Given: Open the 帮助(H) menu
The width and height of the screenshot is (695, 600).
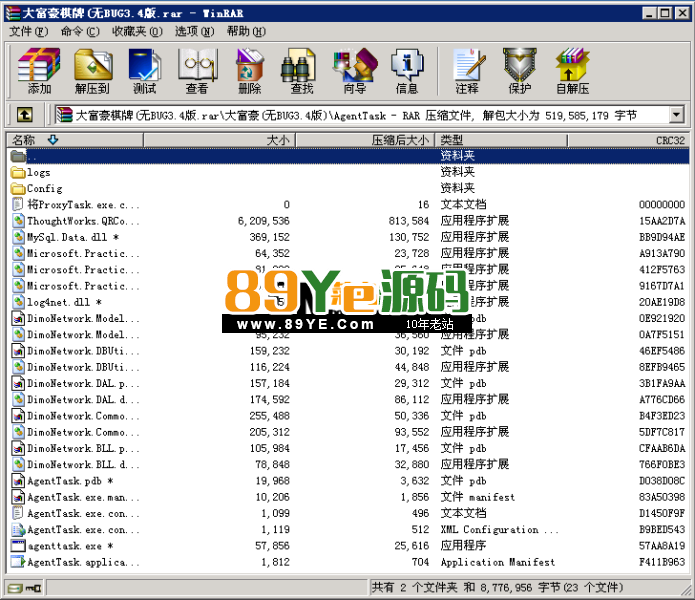Looking at the screenshot, I should tap(246, 31).
